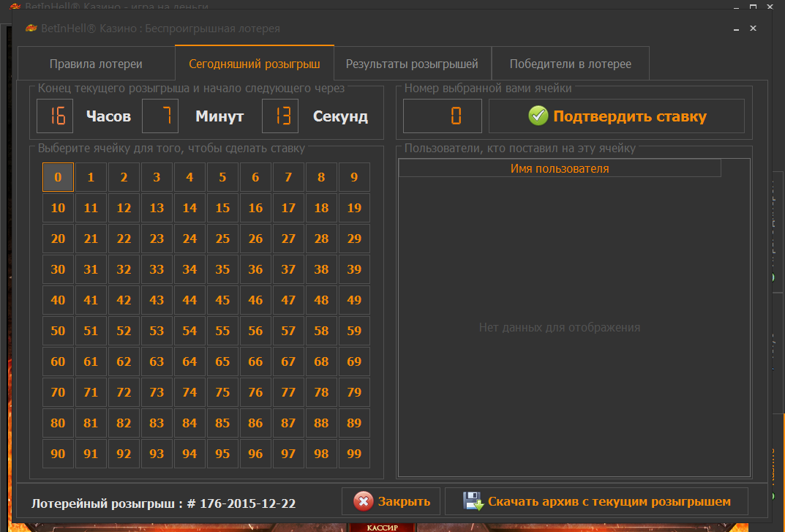Pick lottery cell number 77
785x532 pixels.
(x=288, y=392)
